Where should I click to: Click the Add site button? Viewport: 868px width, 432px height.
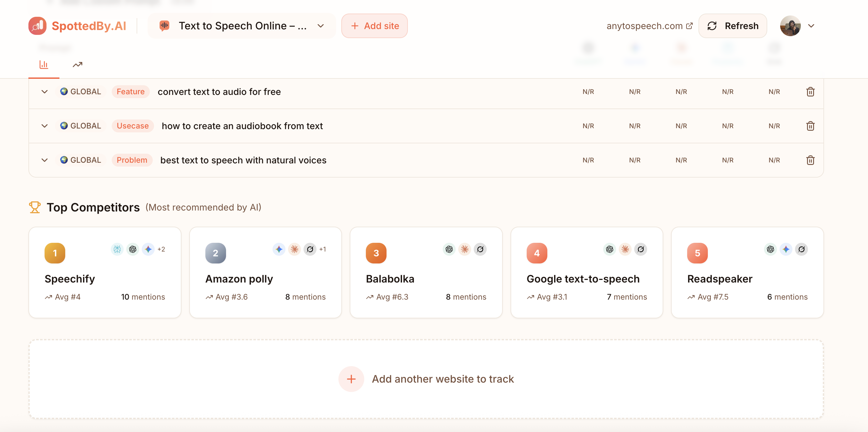pos(374,26)
